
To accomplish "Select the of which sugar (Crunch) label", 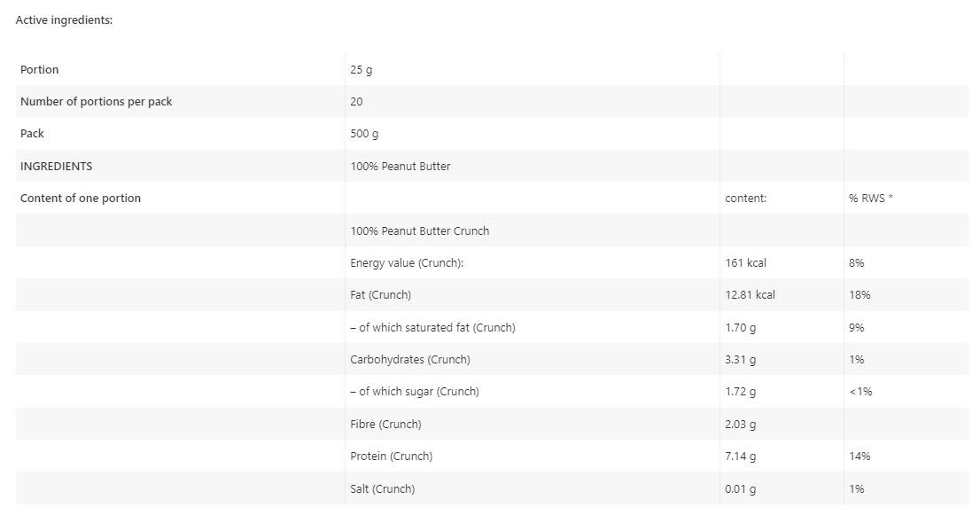I will coord(414,392).
